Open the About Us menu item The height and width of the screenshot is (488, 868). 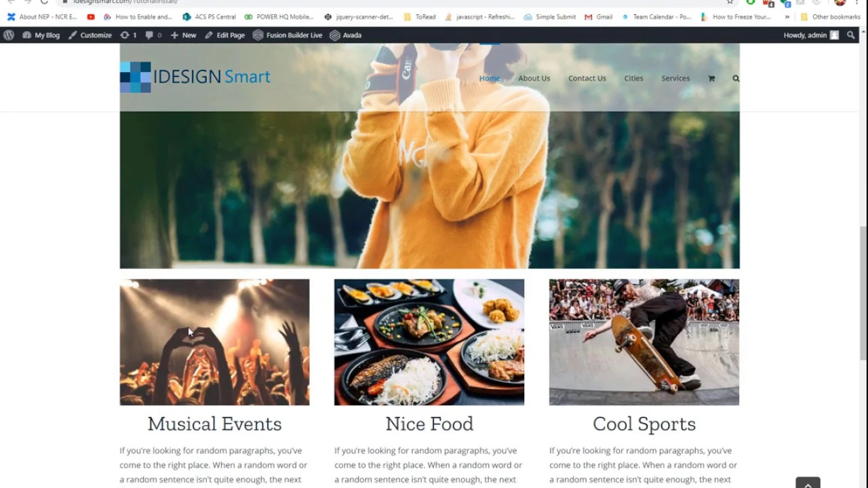point(534,79)
